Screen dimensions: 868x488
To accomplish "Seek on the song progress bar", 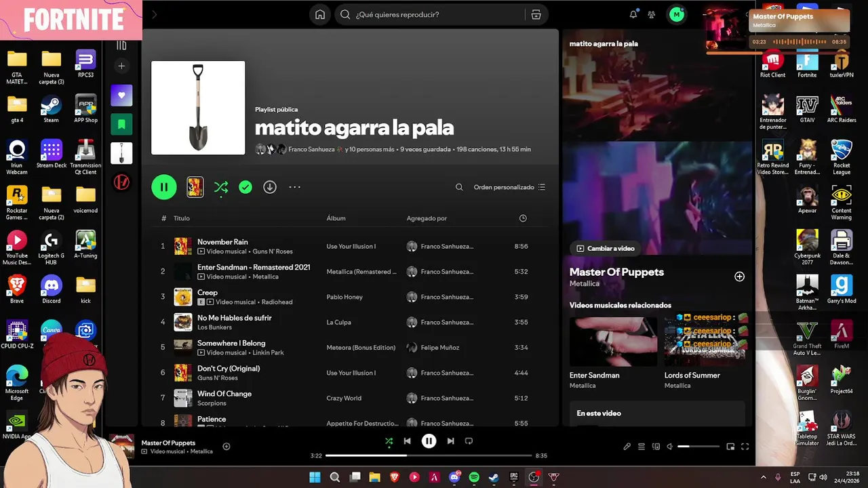I will 429,455.
